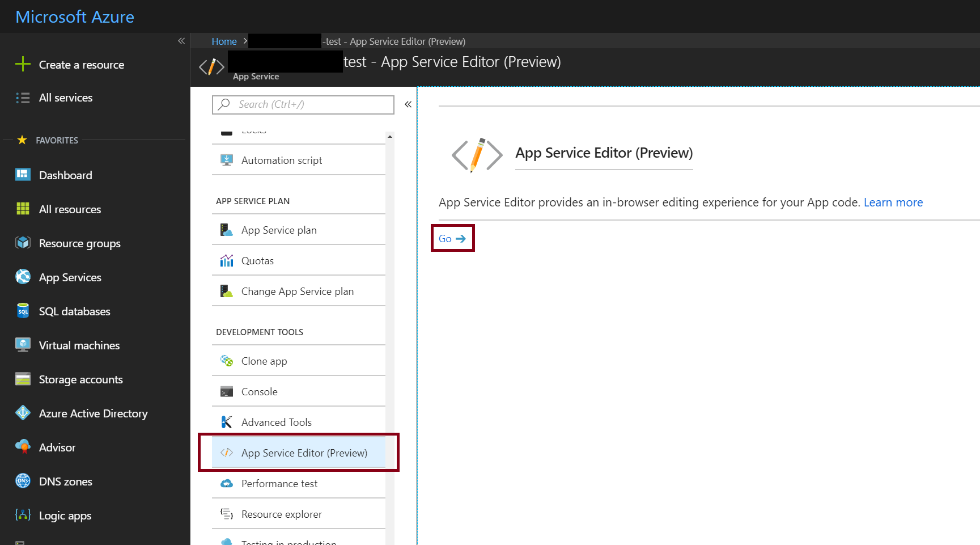This screenshot has width=980, height=545.
Task: Open the SQL databases icon
Action: click(x=23, y=311)
